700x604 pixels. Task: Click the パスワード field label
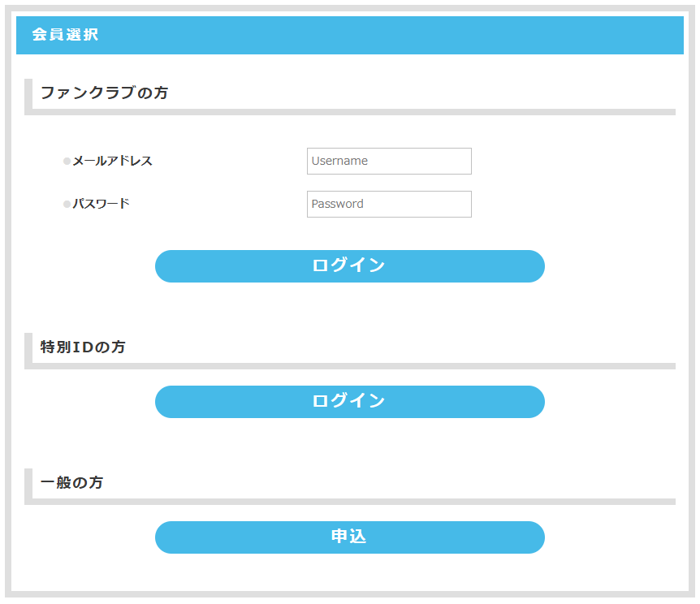coord(101,204)
